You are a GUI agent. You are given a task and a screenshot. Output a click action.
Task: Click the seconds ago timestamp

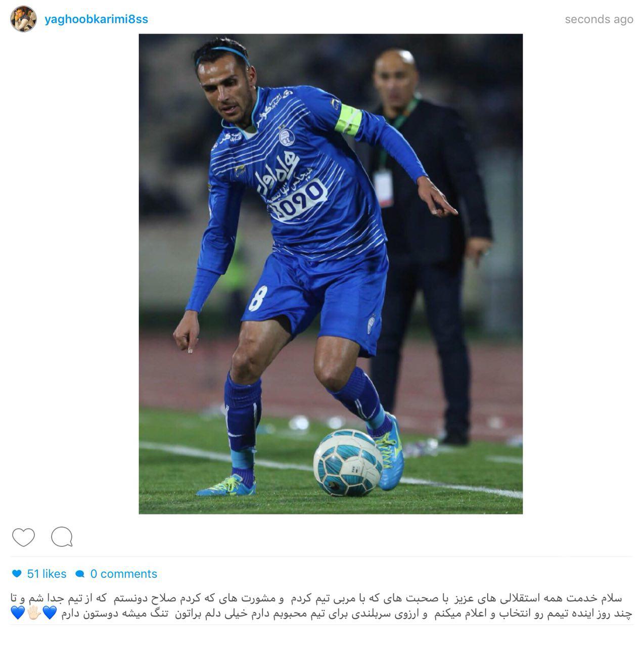click(x=599, y=19)
